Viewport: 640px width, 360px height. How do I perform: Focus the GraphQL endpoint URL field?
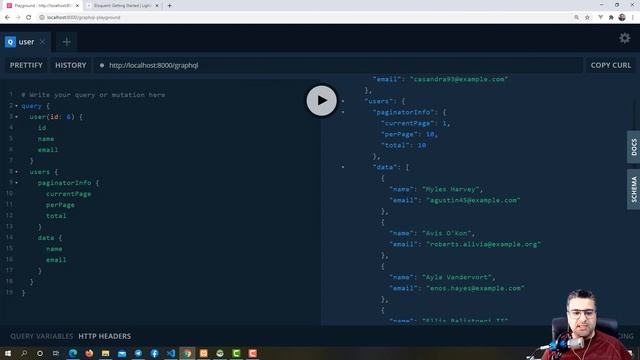click(x=338, y=65)
